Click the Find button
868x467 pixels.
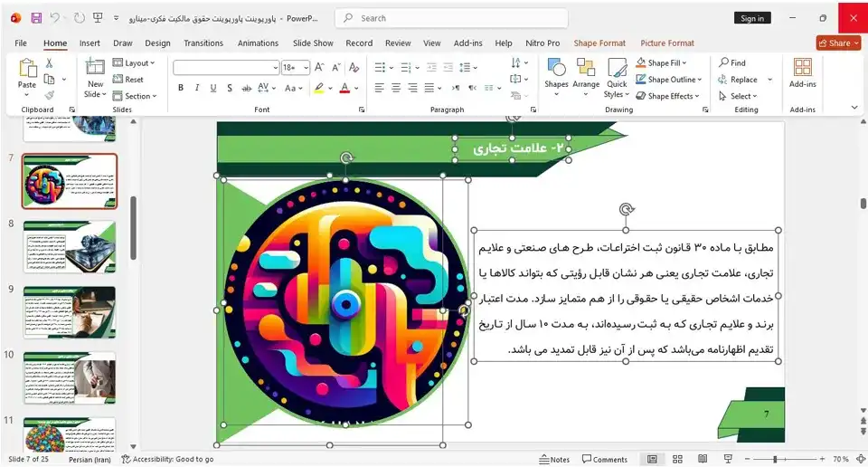click(732, 62)
